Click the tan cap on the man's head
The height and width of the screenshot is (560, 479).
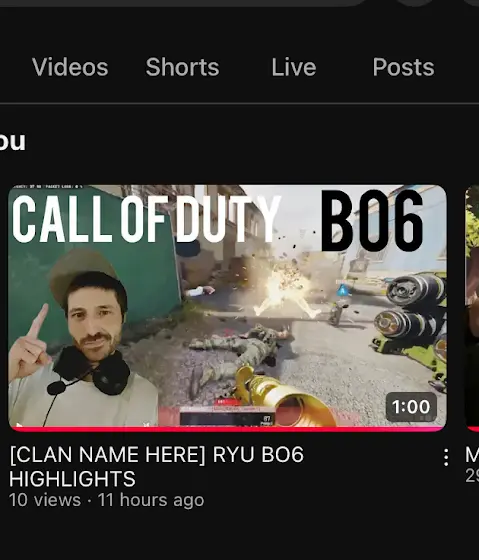click(84, 273)
